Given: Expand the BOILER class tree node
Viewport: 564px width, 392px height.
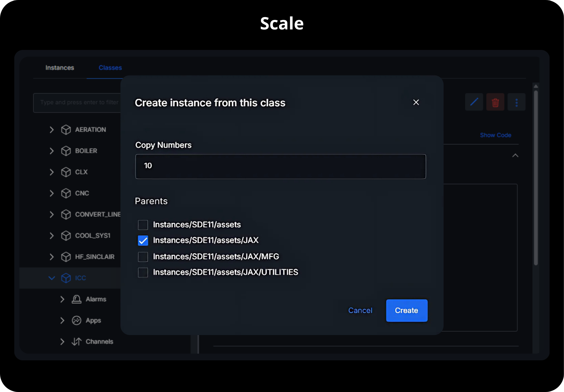Looking at the screenshot, I should click(x=52, y=151).
